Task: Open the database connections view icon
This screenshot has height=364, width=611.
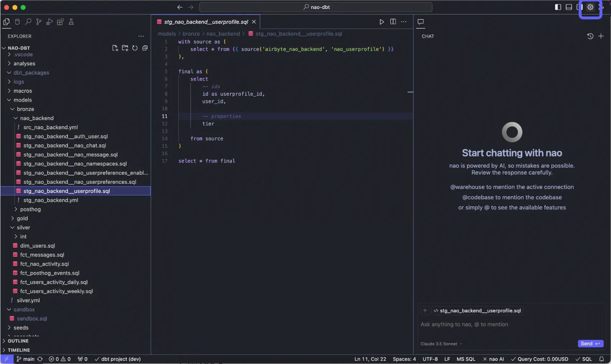Action: click(x=17, y=22)
